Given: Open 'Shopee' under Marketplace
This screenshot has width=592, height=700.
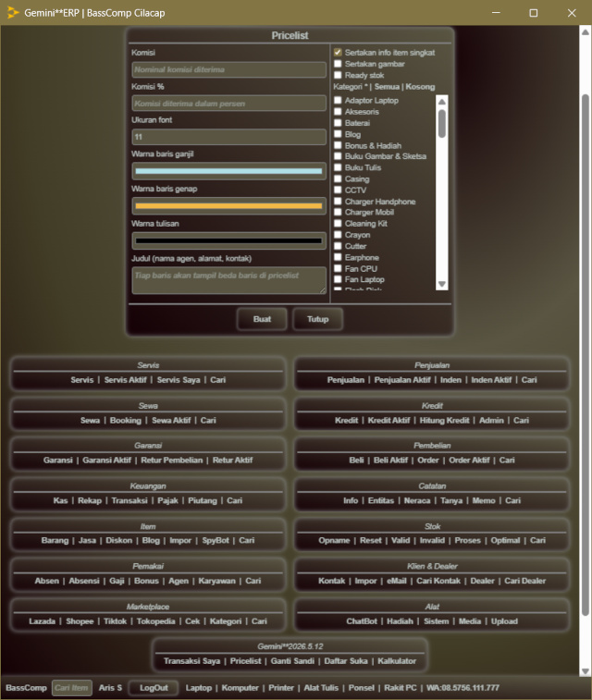Looking at the screenshot, I should (80, 621).
